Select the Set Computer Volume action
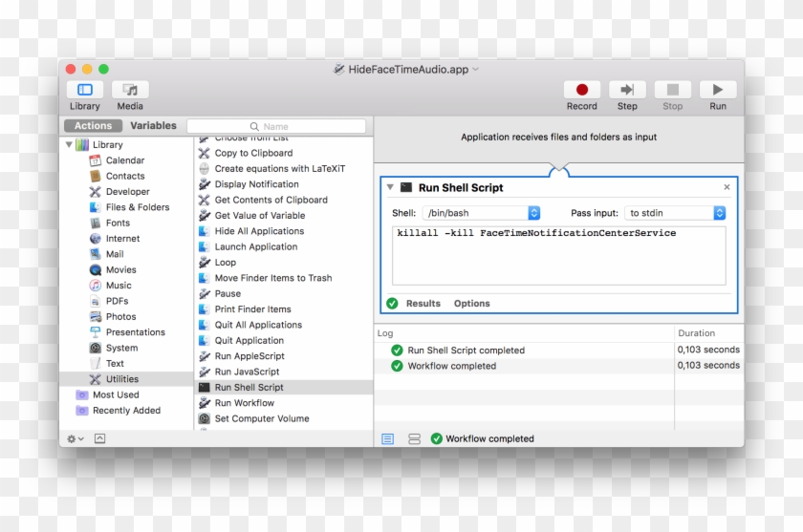This screenshot has height=532, width=803. [284, 418]
